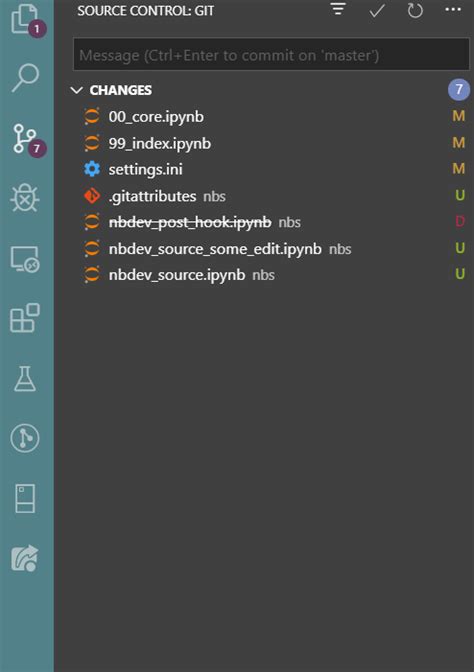Open the Live Share arrow icon
This screenshot has width=474, height=672.
25,558
